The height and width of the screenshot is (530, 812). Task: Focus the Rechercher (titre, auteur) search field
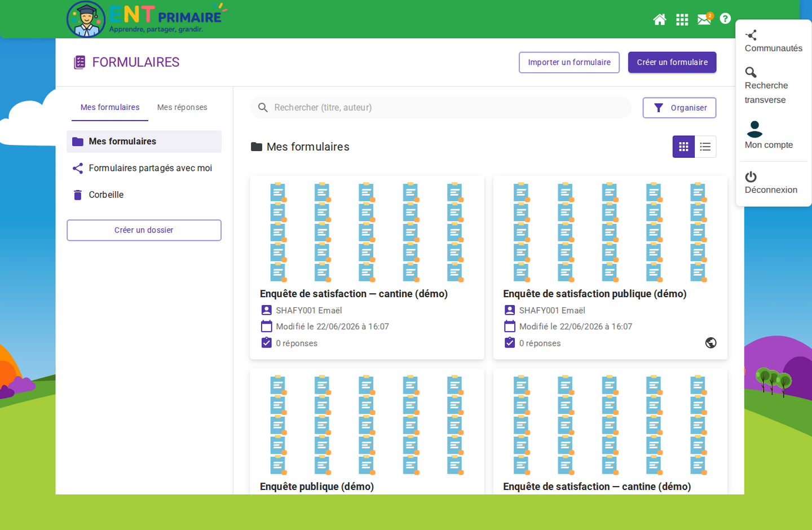click(440, 108)
